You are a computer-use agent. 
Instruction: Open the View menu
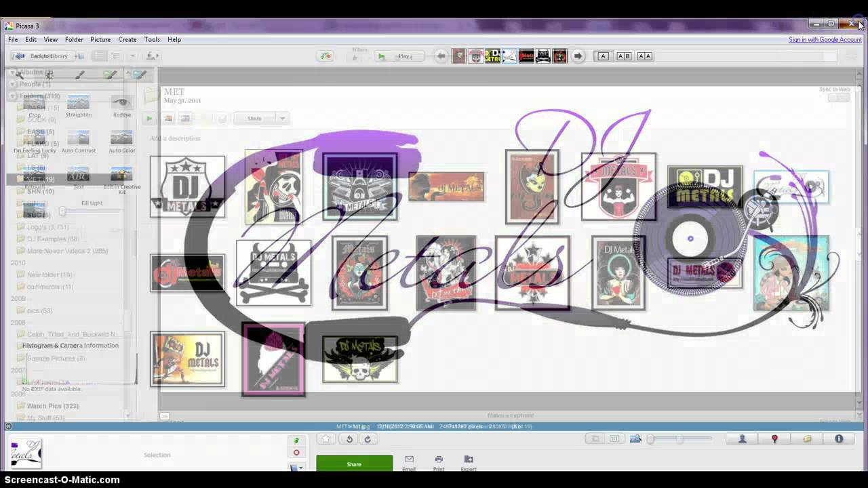coord(51,40)
